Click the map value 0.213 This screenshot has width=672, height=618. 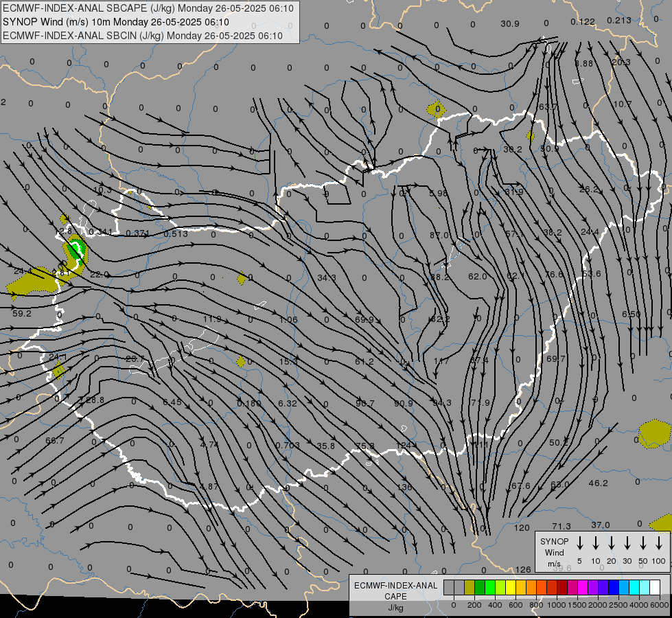[x=619, y=20]
